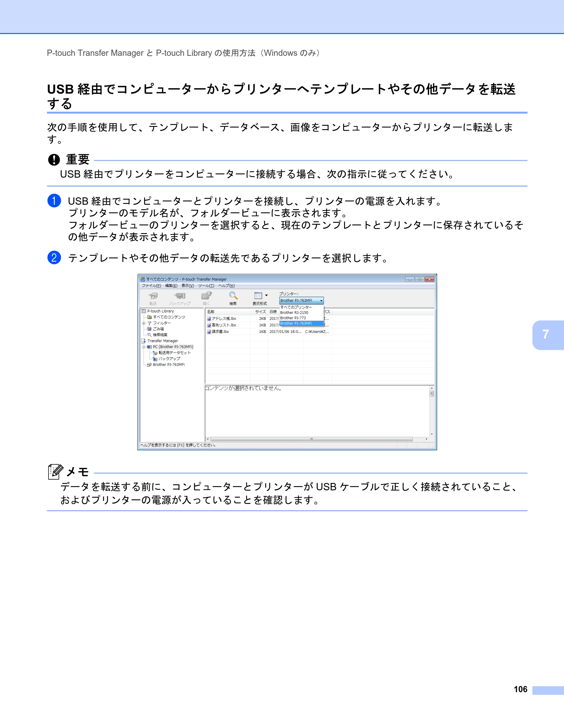Image resolution: width=564 pixels, height=728 pixels.
Task: Open the 表示(V) menu
Action: [x=188, y=286]
